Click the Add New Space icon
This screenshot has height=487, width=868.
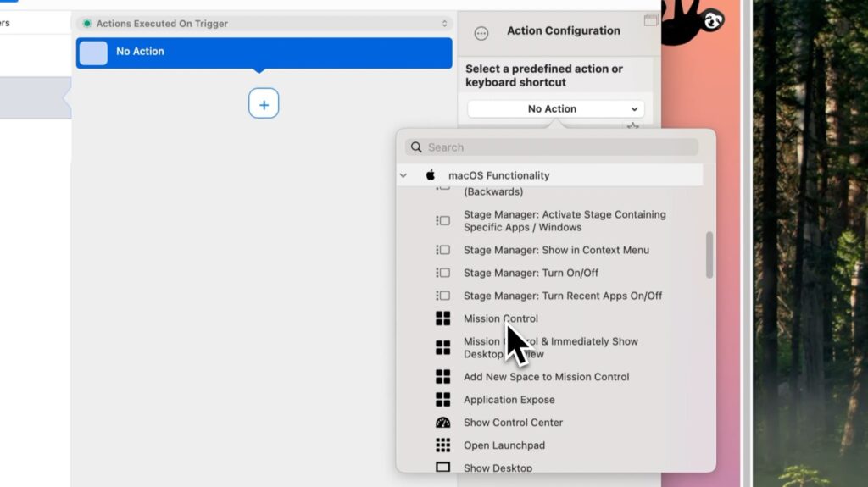442,377
